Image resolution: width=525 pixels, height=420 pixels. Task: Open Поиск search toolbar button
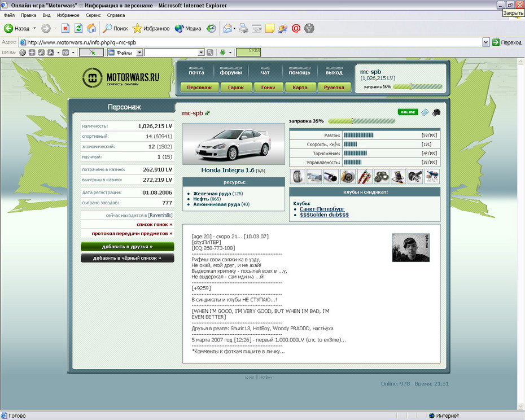[x=116, y=28]
